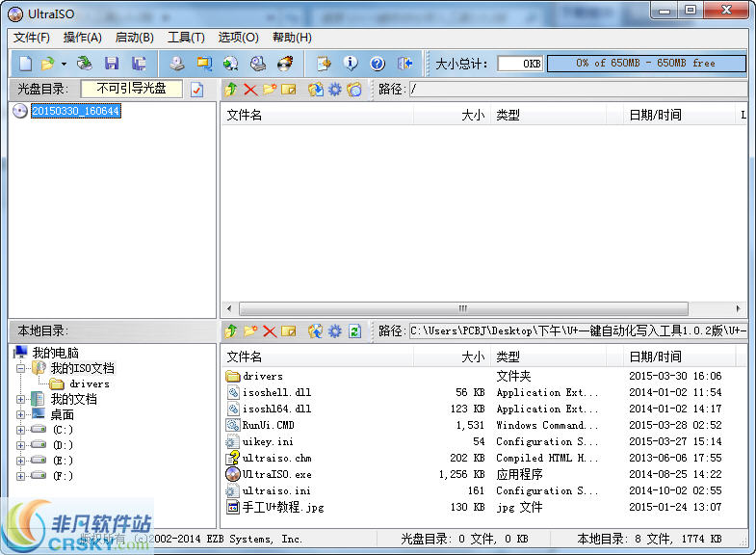Viewport: 756px width, 555px height.
Task: Click the local pane path field
Action: click(578, 331)
